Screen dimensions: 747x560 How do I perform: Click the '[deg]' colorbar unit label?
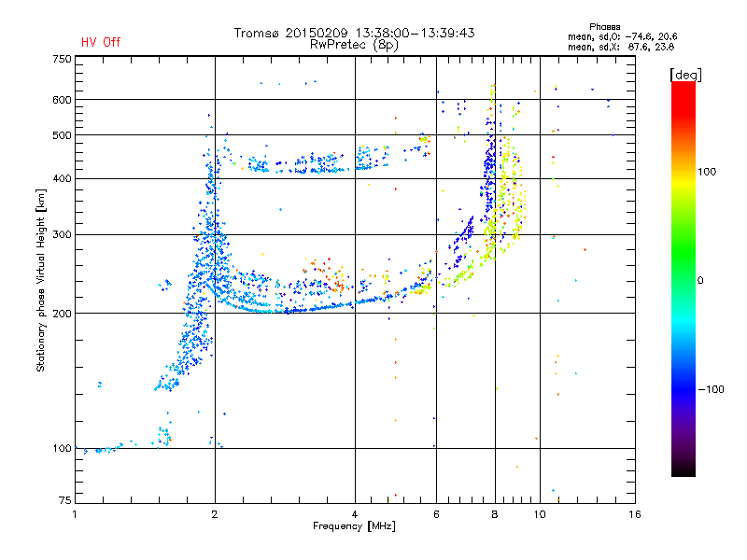point(685,75)
